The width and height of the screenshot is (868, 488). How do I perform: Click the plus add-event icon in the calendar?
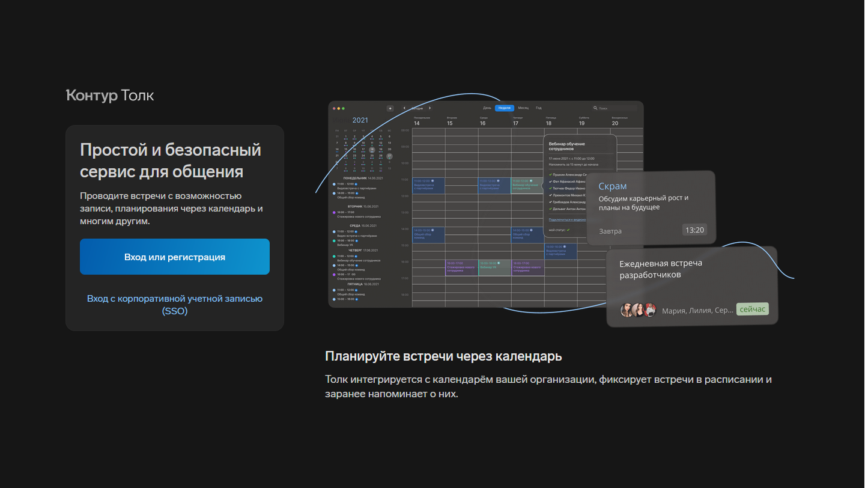(390, 108)
